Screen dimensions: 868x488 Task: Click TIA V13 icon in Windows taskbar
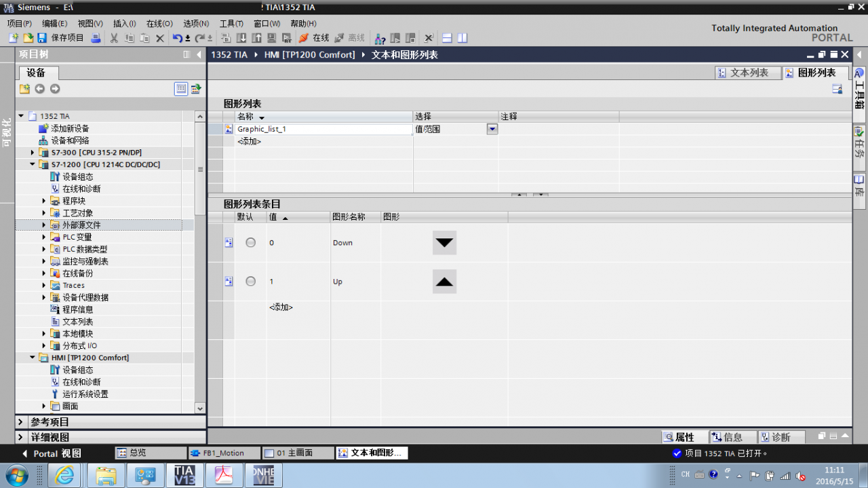point(184,476)
